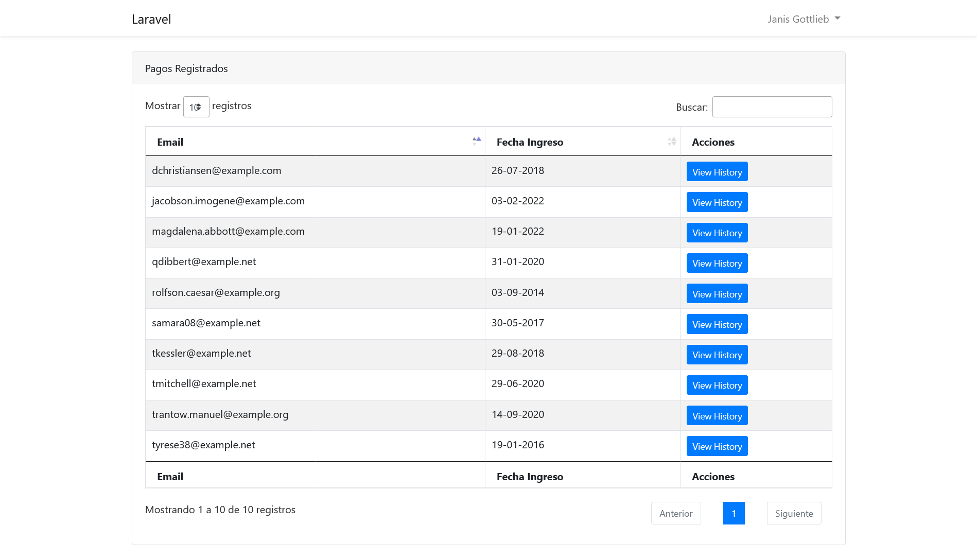Click the Acciones column header
The image size is (977, 560).
click(713, 142)
